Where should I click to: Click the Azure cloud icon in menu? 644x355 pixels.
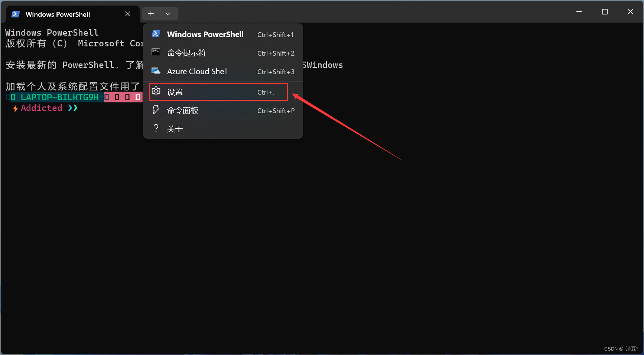[156, 70]
